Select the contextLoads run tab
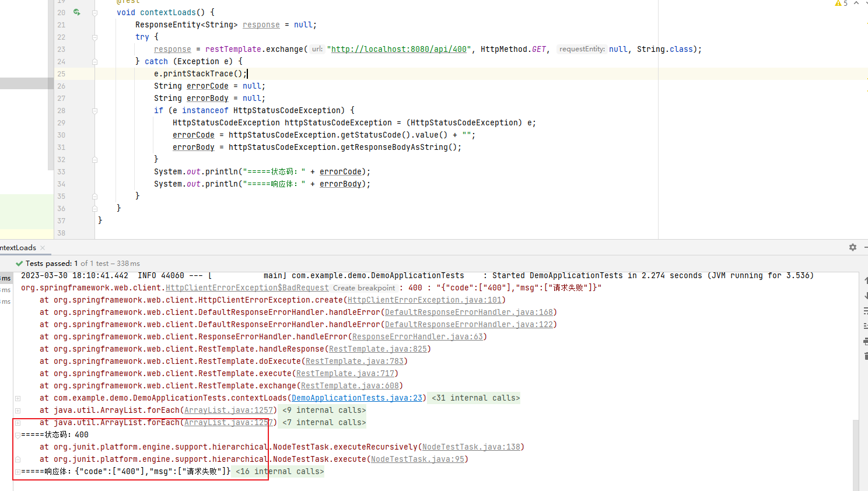 coord(18,248)
